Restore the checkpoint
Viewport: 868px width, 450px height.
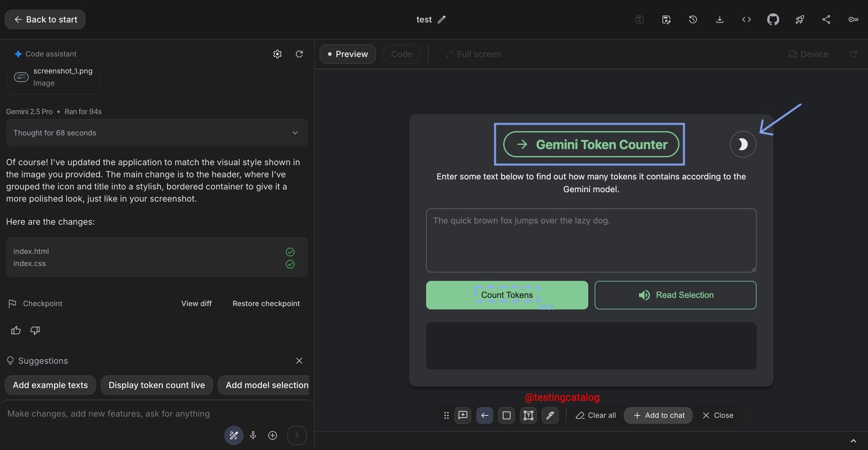pyautogui.click(x=266, y=303)
